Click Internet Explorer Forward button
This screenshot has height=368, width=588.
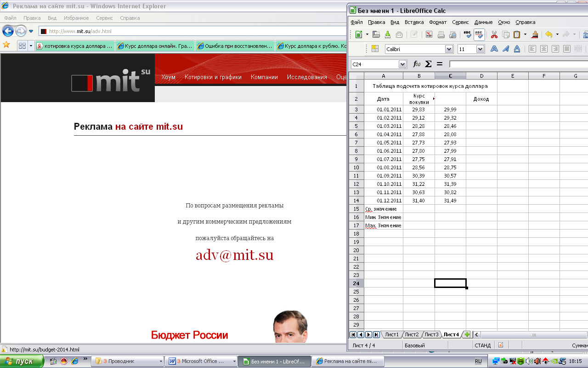(21, 31)
